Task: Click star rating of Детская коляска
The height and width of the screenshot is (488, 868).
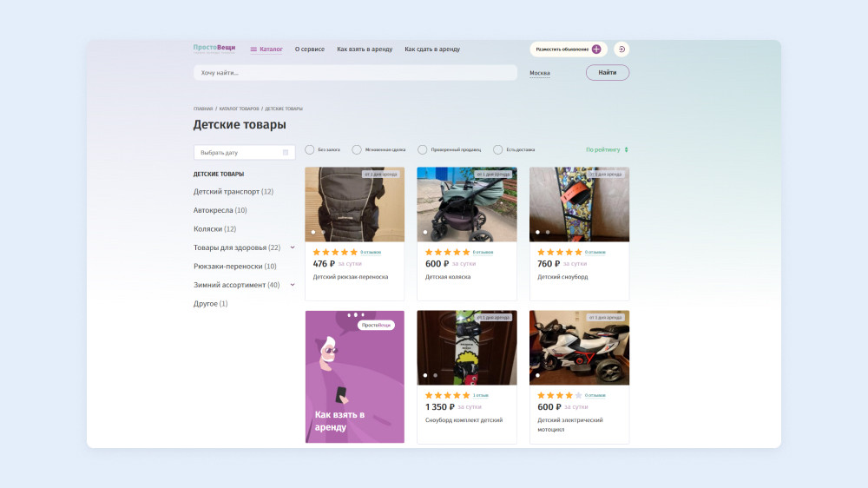Action: pos(447,252)
